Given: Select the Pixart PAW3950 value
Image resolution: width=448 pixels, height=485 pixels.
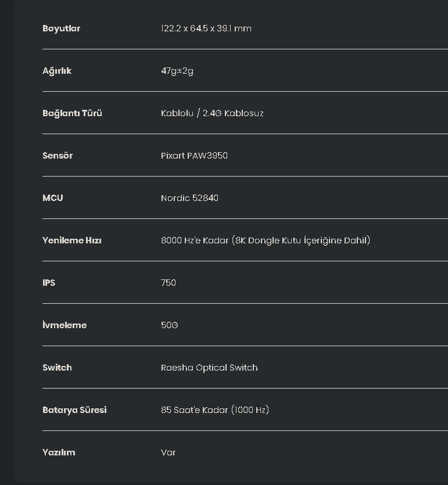Looking at the screenshot, I should [x=194, y=156].
